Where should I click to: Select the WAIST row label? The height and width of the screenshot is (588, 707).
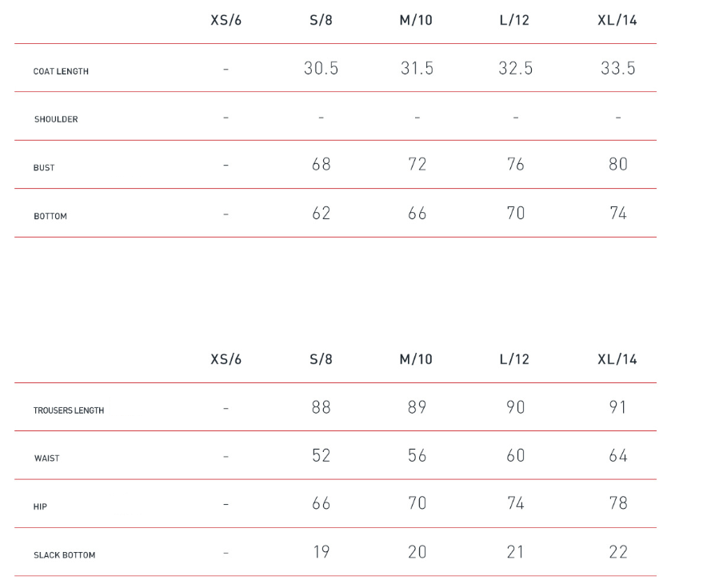tap(46, 458)
